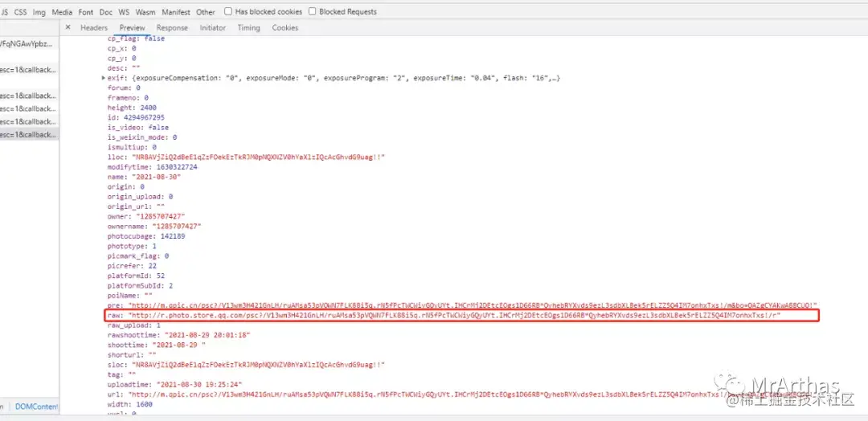
Task: Select the /FqNGAwYpbz... request
Action: 29,43
